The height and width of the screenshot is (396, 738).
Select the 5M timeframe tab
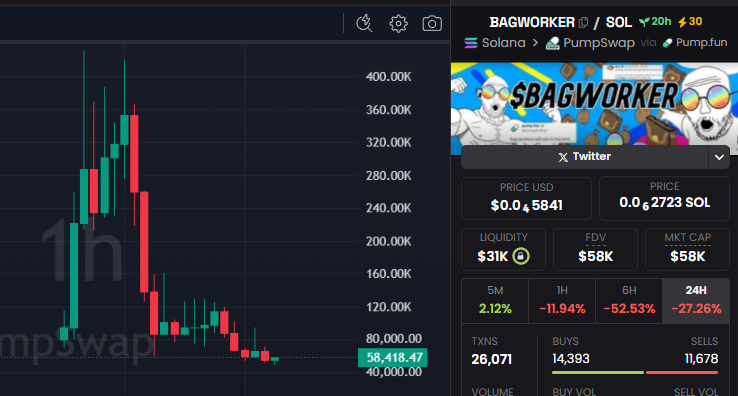pyautogui.click(x=495, y=300)
